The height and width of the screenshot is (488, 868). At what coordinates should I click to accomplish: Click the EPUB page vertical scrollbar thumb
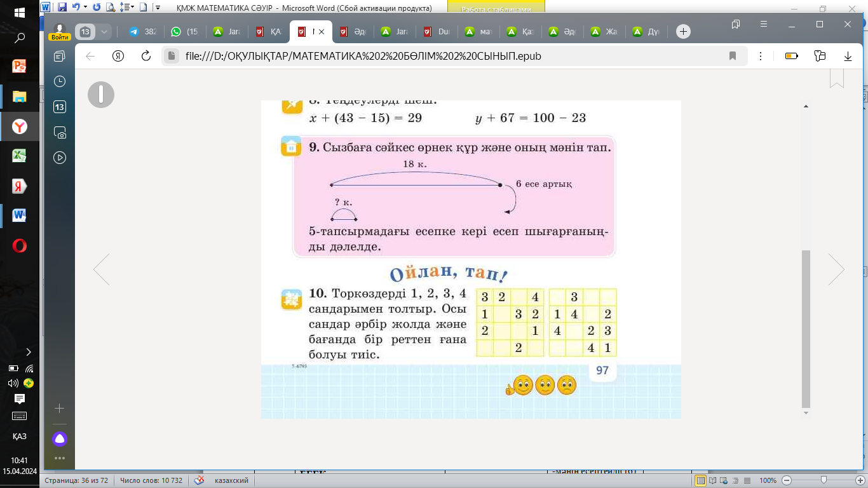[x=806, y=329]
